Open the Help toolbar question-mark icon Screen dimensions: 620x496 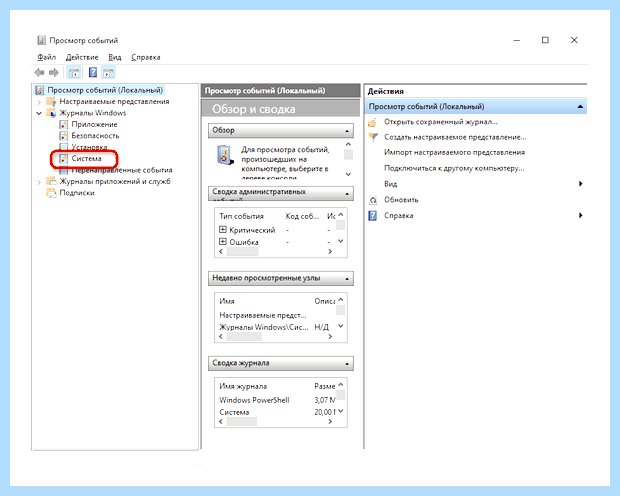tap(93, 72)
